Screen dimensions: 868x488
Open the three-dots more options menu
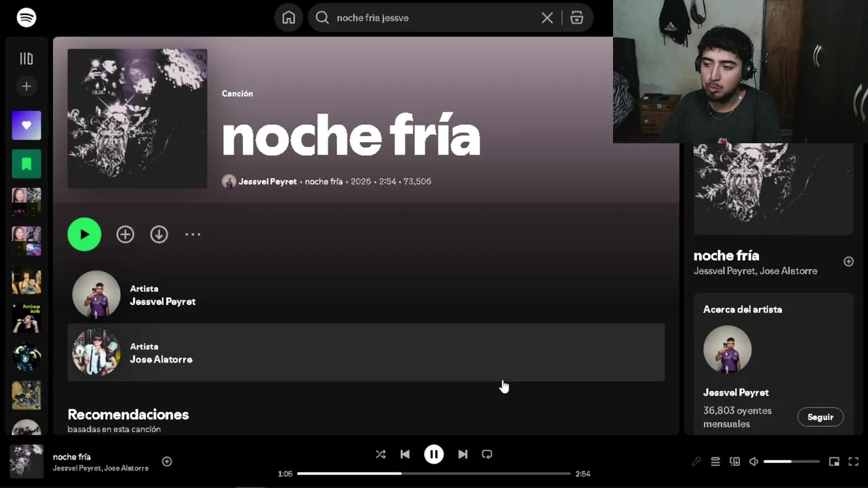(x=193, y=235)
